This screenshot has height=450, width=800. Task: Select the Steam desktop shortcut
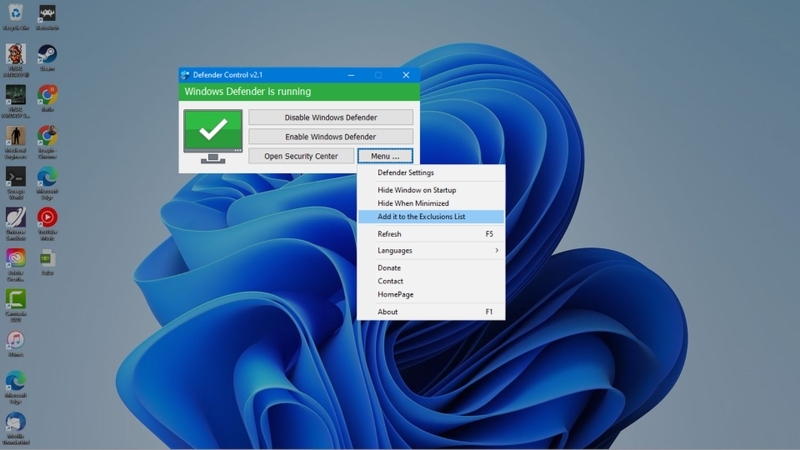(47, 58)
